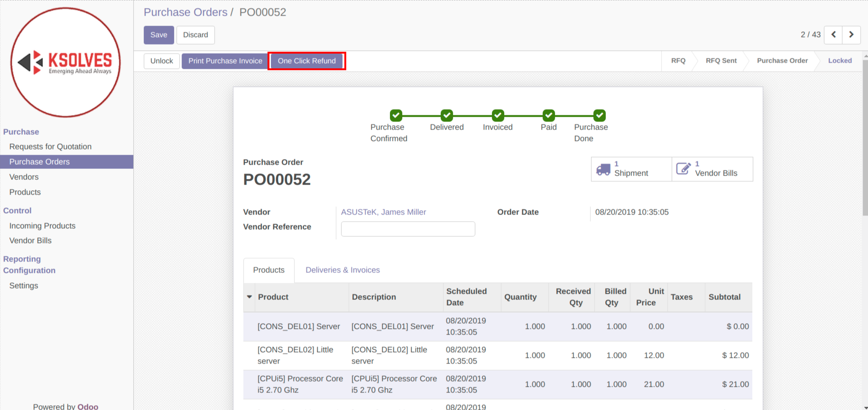Click the Print Purchase Invoice button
This screenshot has width=868, height=410.
(225, 61)
